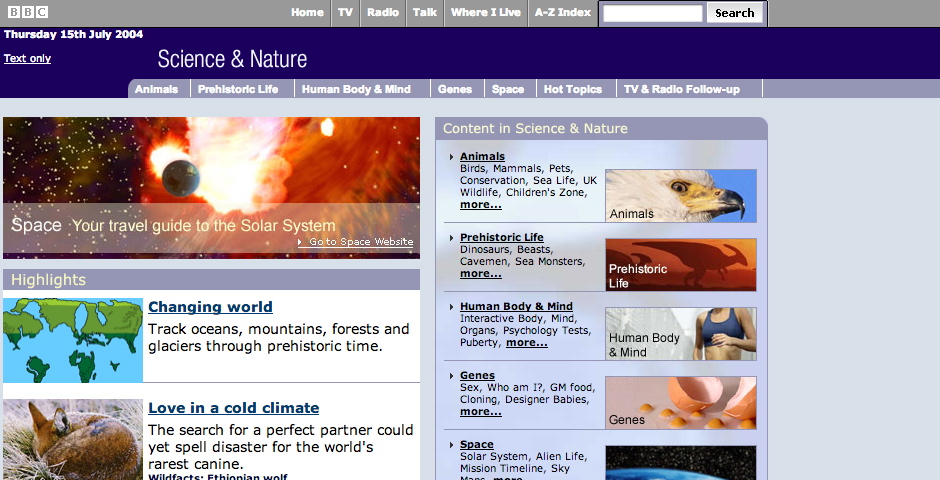Click the Solar System, Alien Life text

523,457
